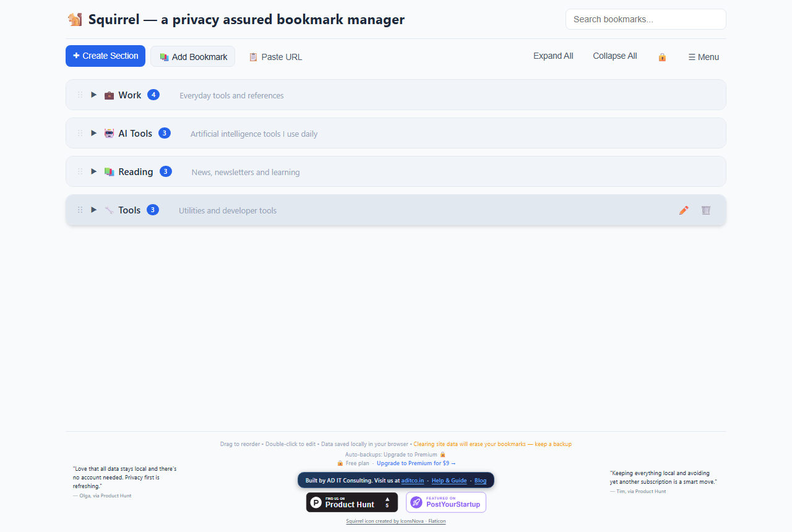This screenshot has width=792, height=532.
Task: Click the drag handle on the Work section
Action: 80,95
